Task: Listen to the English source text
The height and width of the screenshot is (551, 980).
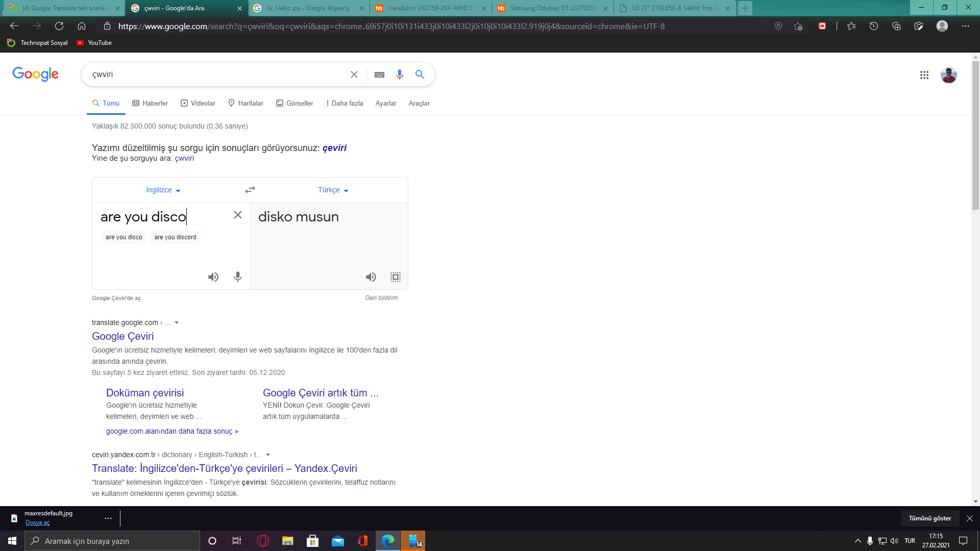Action: point(213,277)
